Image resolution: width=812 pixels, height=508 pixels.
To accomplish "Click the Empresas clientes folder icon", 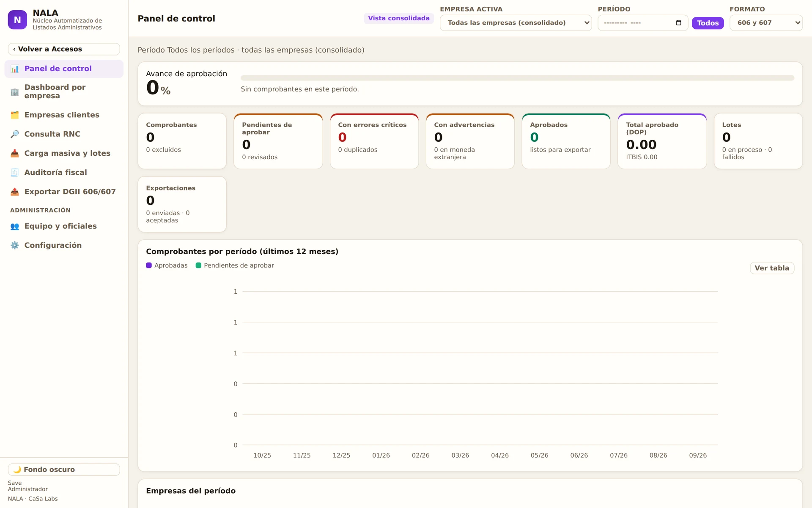I will pyautogui.click(x=15, y=115).
